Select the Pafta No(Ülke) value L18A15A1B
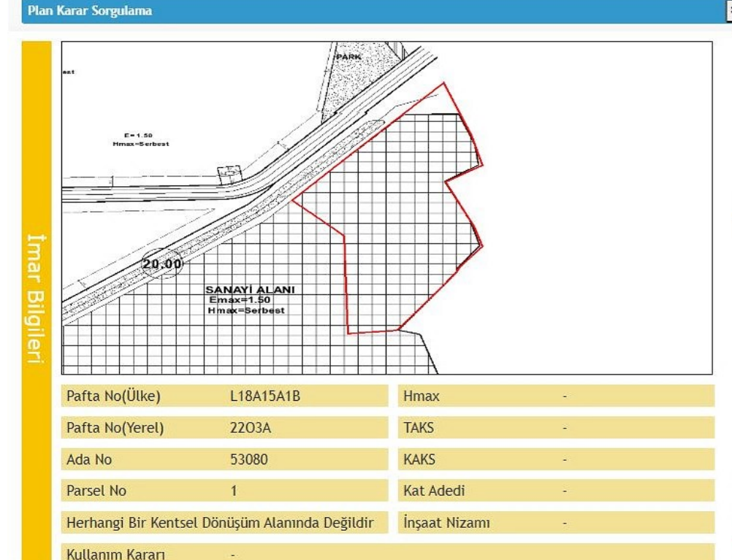Viewport: 732px width, 560px height. pyautogui.click(x=265, y=396)
